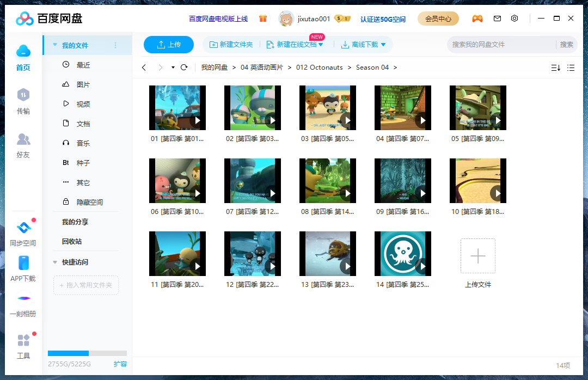Click file name 09 [第四季 第16...
Screen dimensions: 588x380
click(x=403, y=212)
